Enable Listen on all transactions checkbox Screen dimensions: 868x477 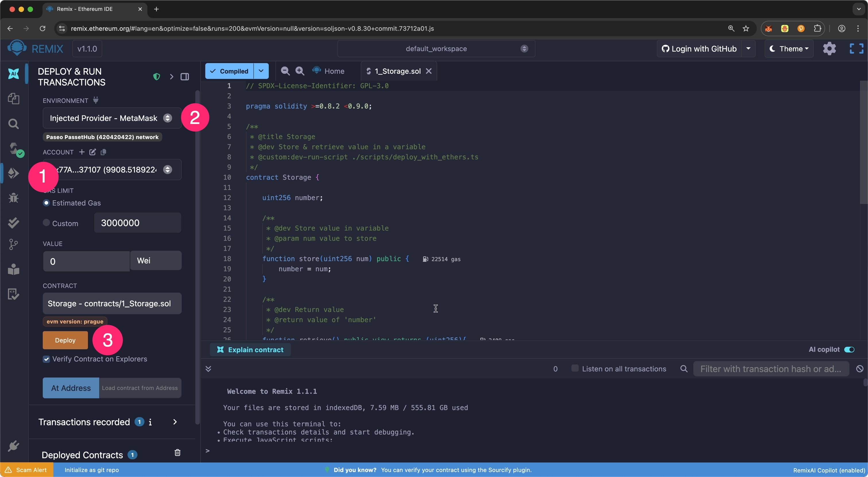coord(575,368)
